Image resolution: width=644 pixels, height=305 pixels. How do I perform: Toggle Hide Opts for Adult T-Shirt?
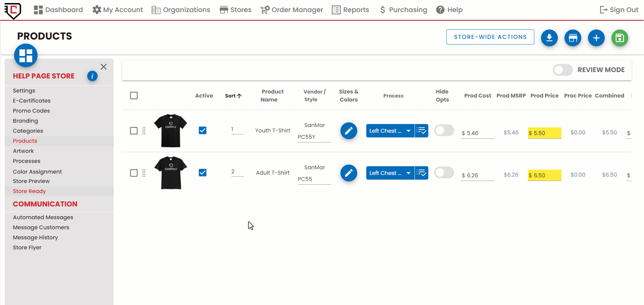(x=444, y=173)
